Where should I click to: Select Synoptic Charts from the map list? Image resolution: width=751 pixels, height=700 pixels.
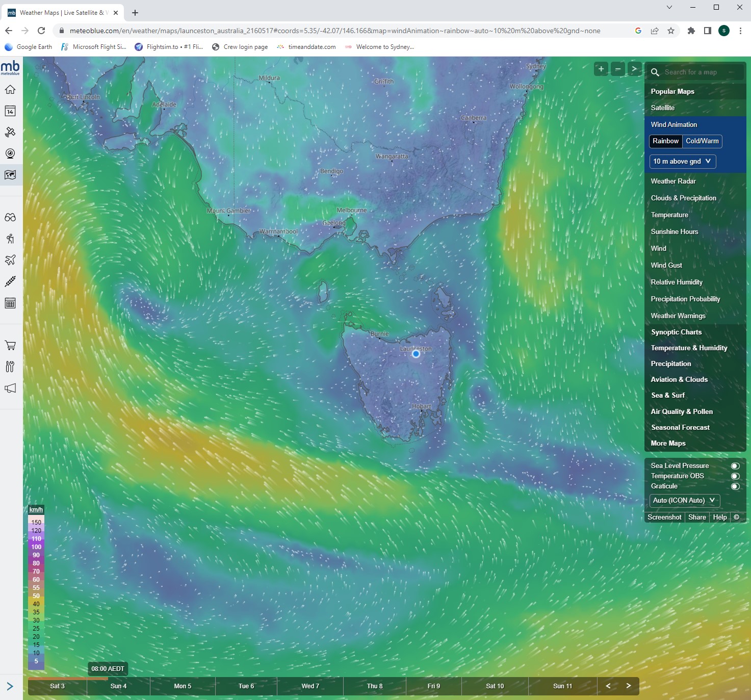(676, 332)
